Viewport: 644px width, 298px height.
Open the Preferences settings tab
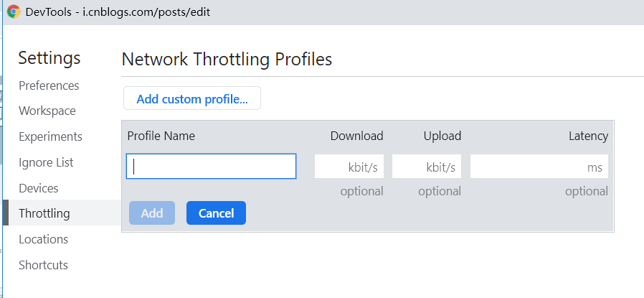point(49,85)
